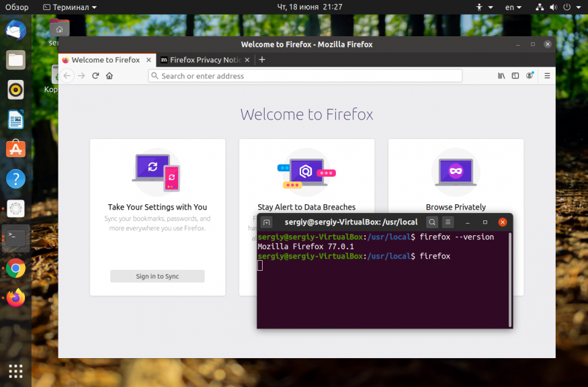Expand the system status menu arrow
The height and width of the screenshot is (387, 588).
click(x=579, y=7)
